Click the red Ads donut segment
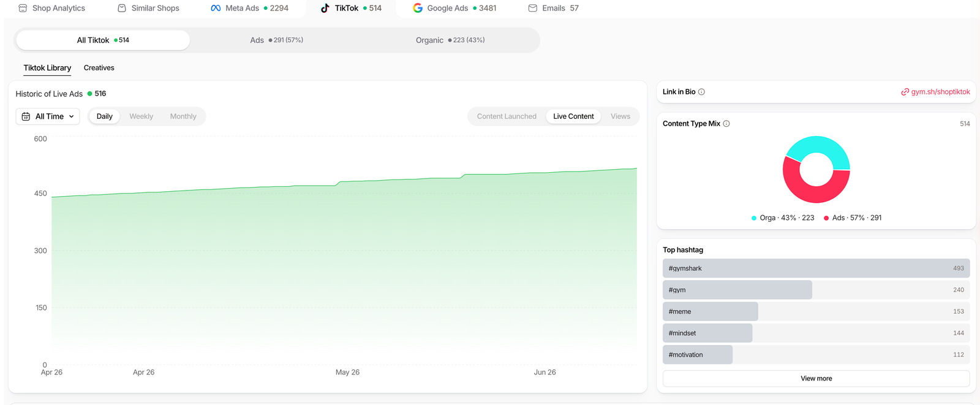Viewport: 980px width, 405px height. tap(812, 194)
